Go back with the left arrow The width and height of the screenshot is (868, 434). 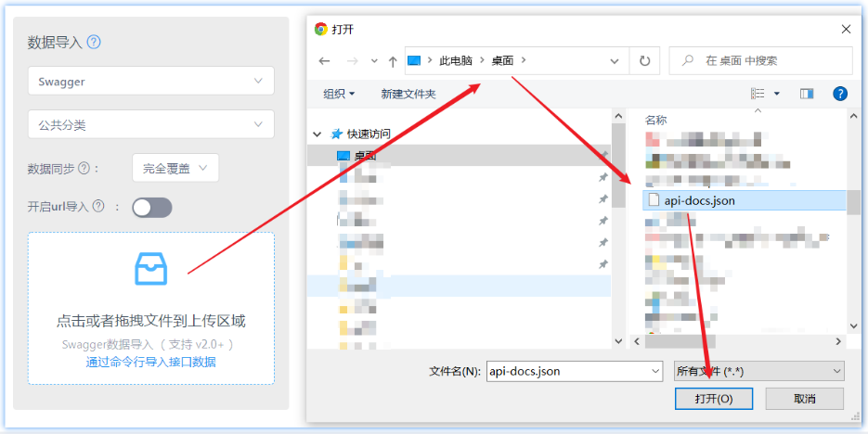(x=324, y=61)
